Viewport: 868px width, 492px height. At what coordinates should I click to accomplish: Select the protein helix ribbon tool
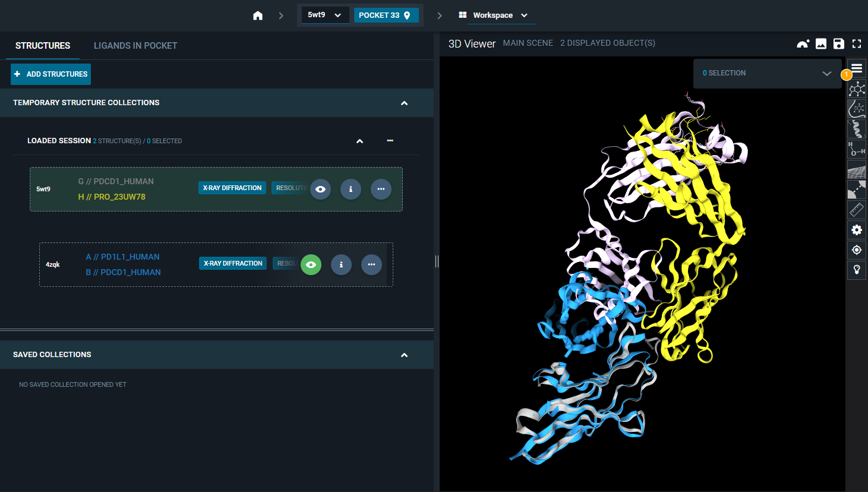[x=857, y=129]
